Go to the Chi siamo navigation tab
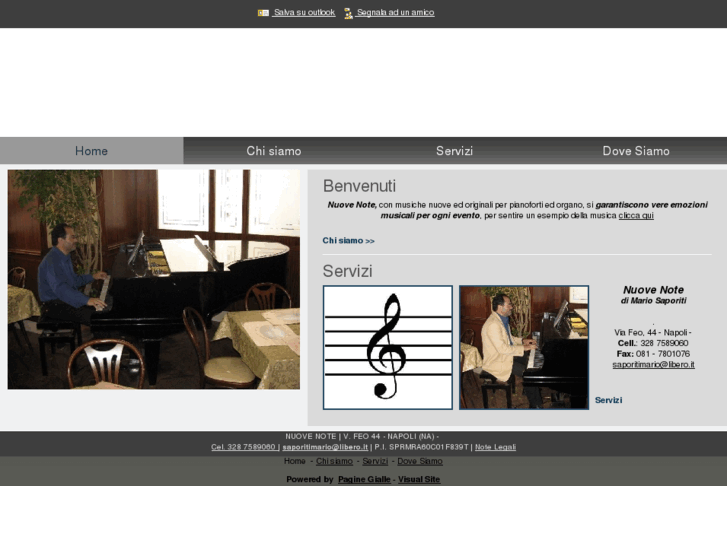The image size is (727, 545). coord(274,151)
